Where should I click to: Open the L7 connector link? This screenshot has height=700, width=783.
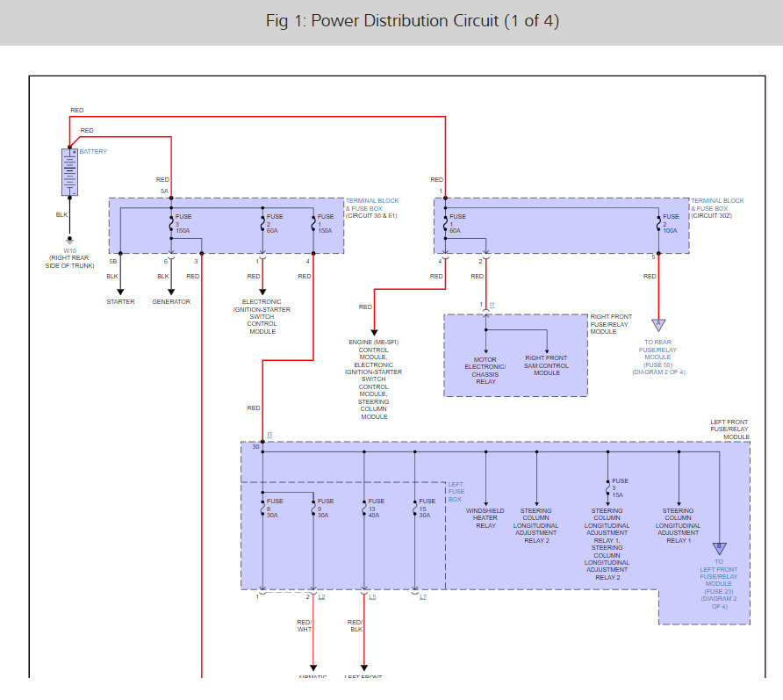point(423,597)
